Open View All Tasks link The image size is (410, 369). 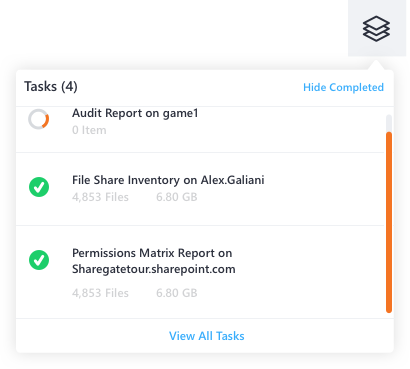click(207, 336)
